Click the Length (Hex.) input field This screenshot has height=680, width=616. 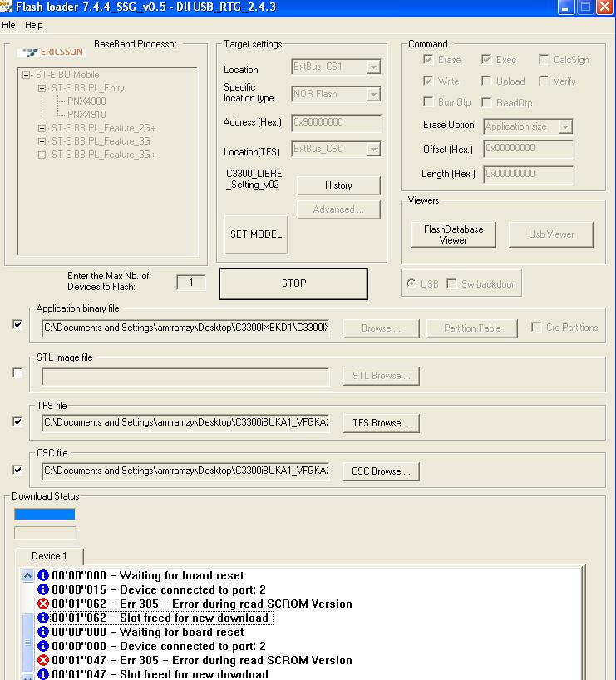529,174
